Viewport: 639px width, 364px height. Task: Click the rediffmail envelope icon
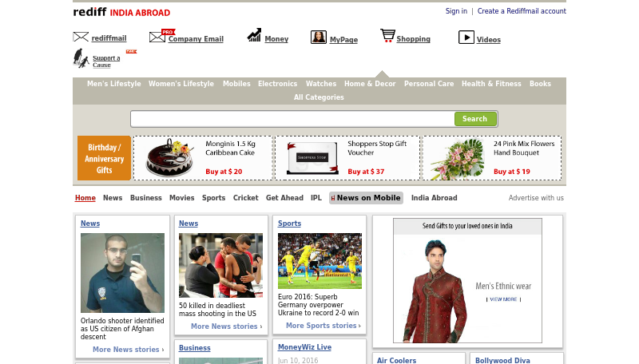click(x=81, y=37)
